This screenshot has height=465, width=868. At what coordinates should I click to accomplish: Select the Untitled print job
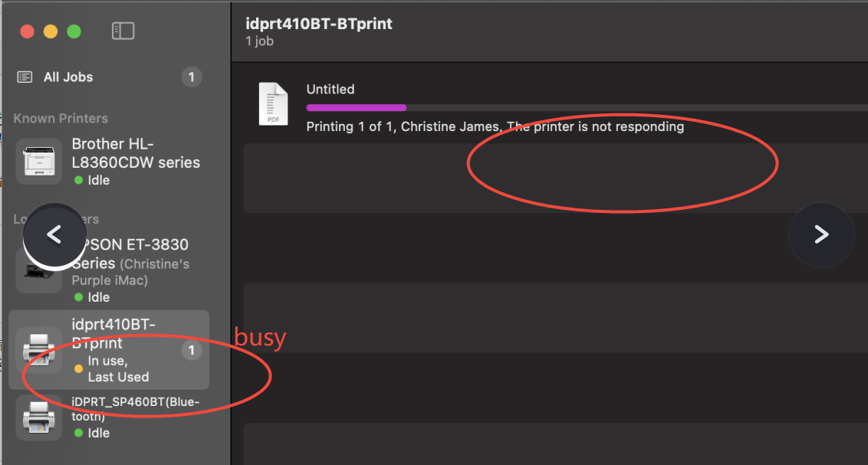(x=330, y=90)
